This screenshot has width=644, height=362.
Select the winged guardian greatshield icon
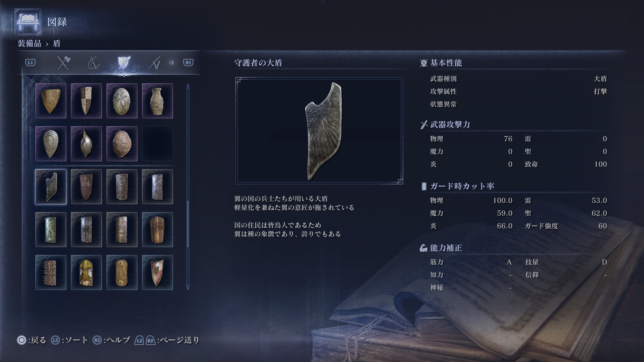click(51, 187)
